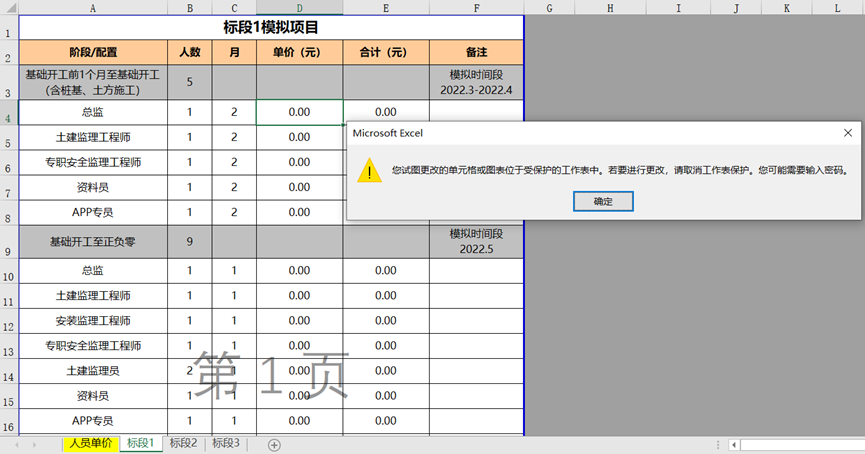Switch to the 标段2 sheet tab

coord(183,444)
